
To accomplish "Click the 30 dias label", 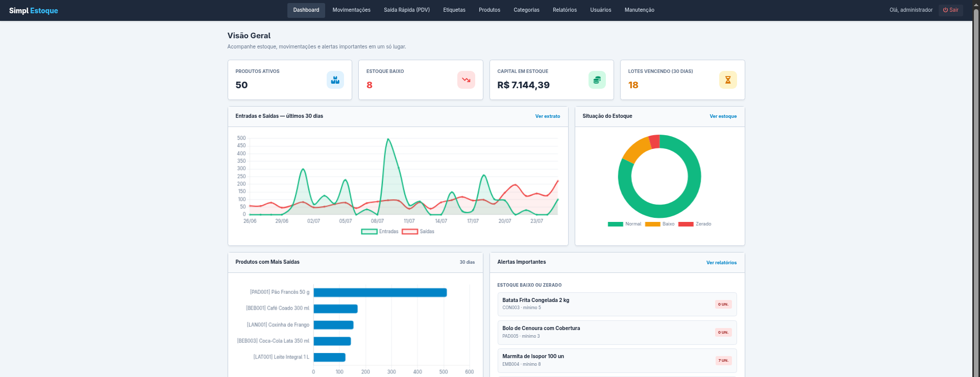I will 467,262.
